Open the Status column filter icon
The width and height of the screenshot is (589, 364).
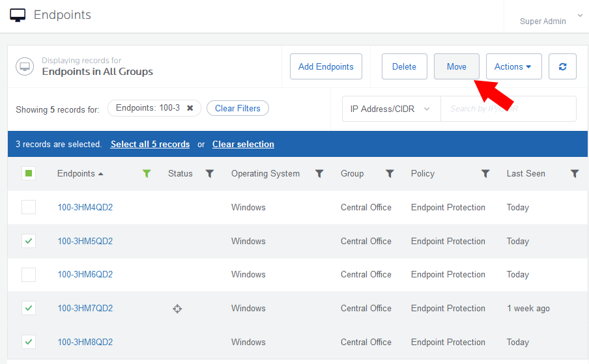click(210, 174)
